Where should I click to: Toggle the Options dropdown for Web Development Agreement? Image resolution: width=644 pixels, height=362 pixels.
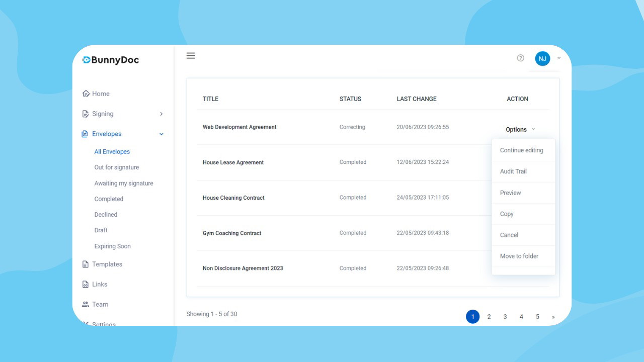tap(520, 130)
